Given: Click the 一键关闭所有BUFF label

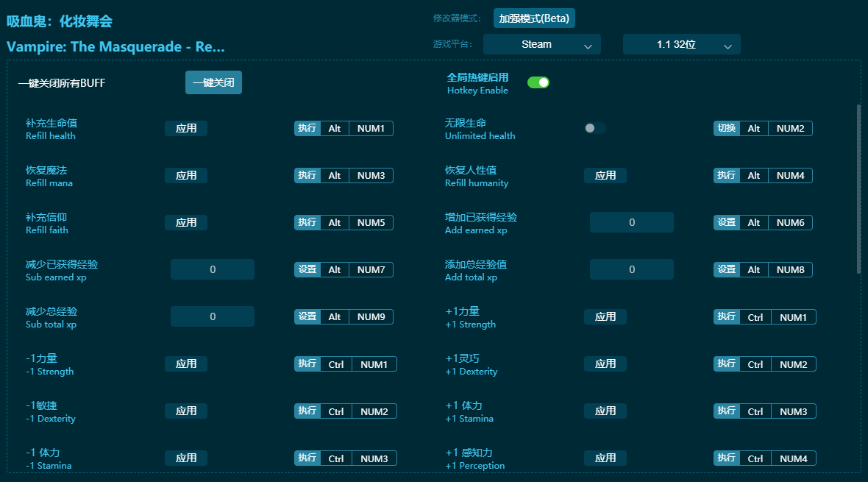Looking at the screenshot, I should click(62, 83).
